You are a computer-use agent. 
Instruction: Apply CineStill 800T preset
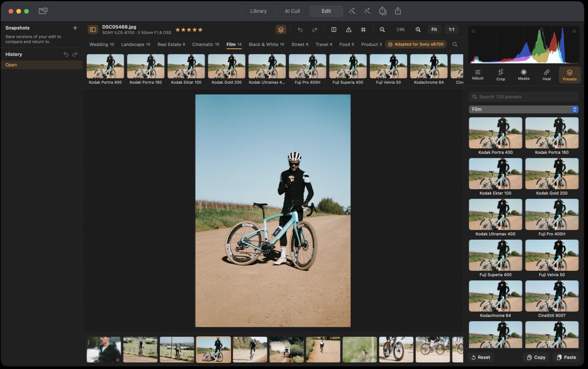552,299
